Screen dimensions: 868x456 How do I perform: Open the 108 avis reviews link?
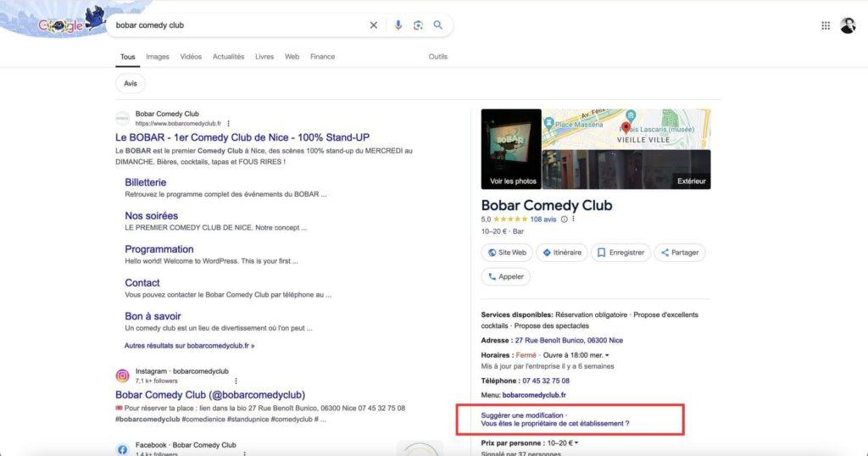coord(543,220)
